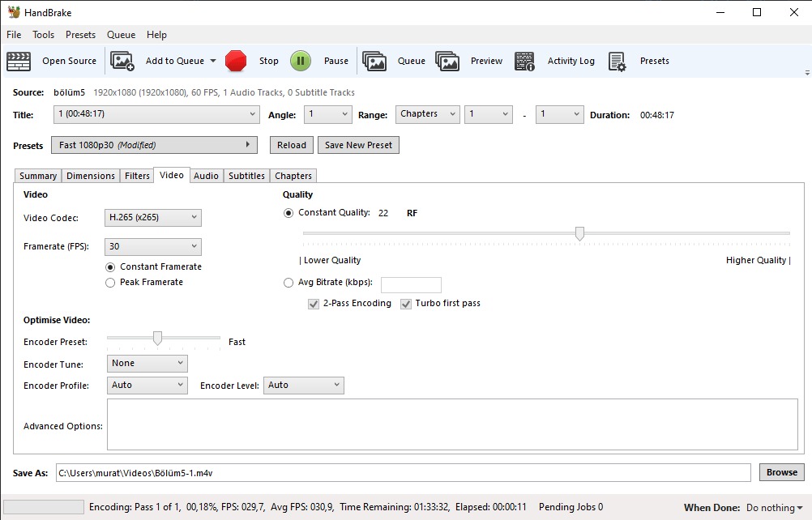This screenshot has width=812, height=520.
Task: Open the When Done dropdown
Action: pos(774,508)
